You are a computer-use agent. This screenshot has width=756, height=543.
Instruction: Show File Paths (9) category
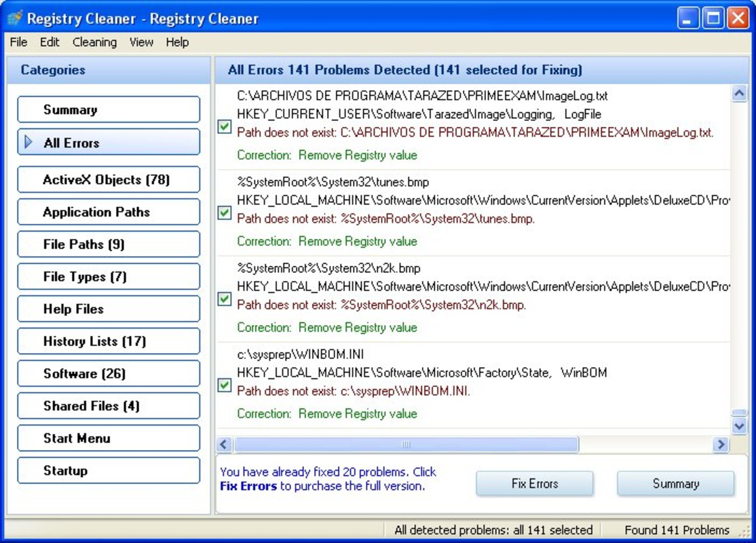pos(109,244)
